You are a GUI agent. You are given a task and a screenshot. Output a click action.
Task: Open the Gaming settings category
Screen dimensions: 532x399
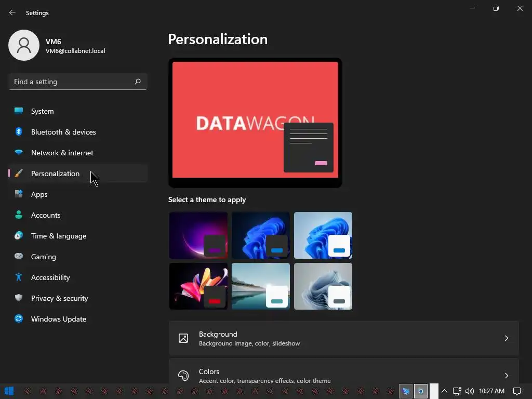coord(78,257)
